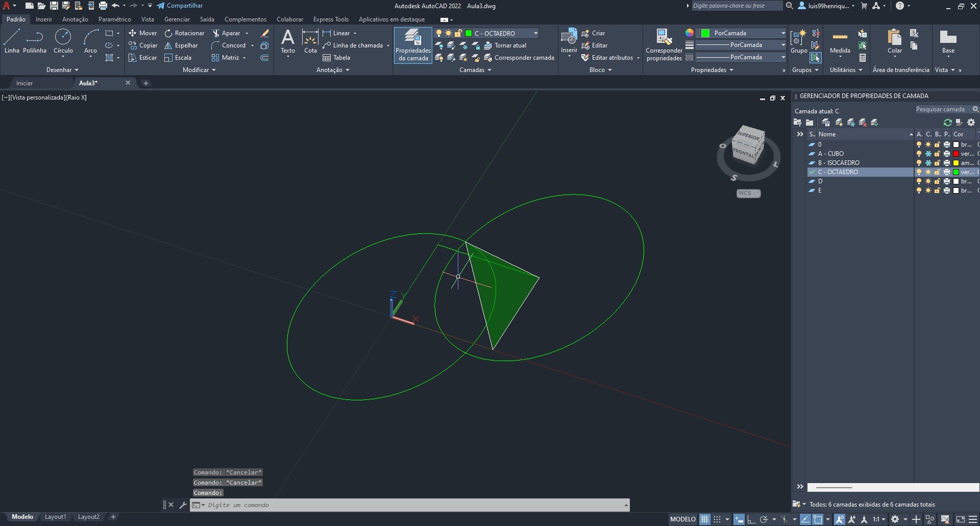Click Corresponder camada button
This screenshot has height=526, width=980.
[x=519, y=58]
